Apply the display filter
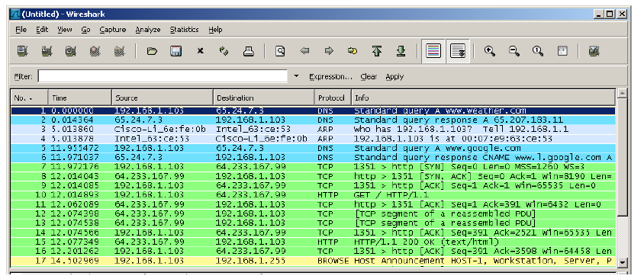This screenshot has width=644, height=279. [x=394, y=77]
